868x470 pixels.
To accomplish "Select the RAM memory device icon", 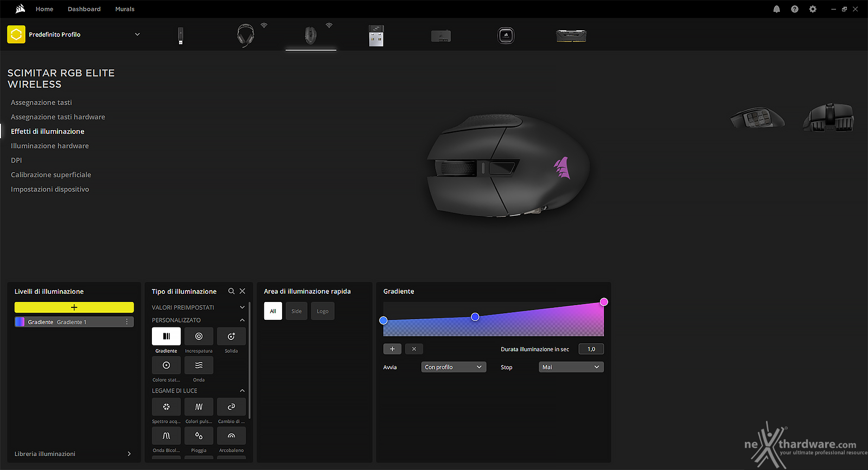I will pos(571,36).
